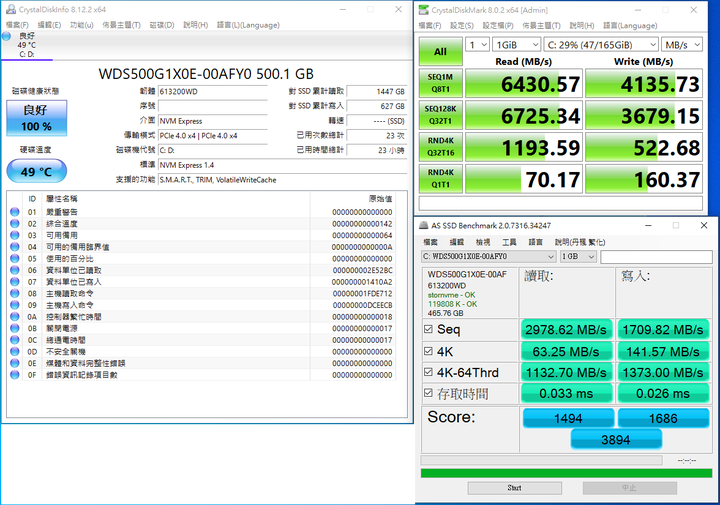Click the Start button in AS SSD

(514, 488)
